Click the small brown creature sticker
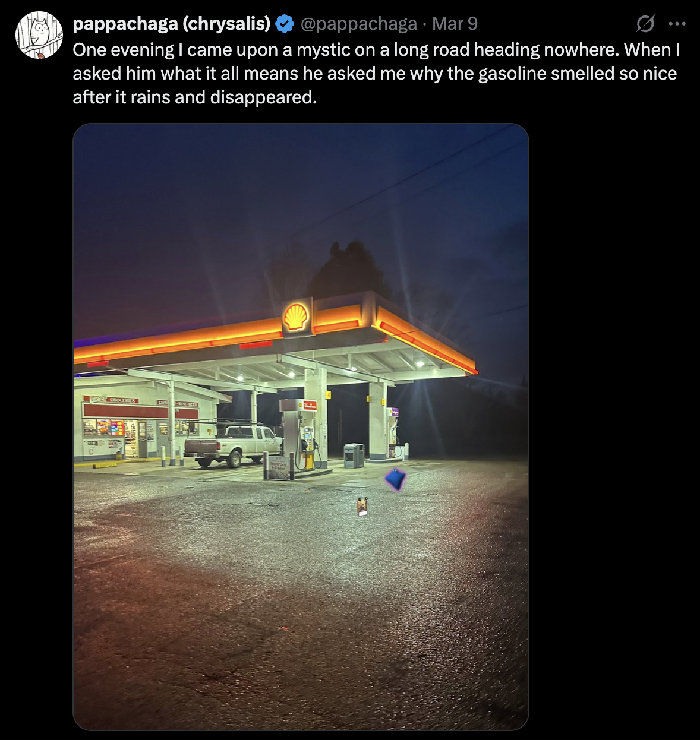 click(x=363, y=507)
